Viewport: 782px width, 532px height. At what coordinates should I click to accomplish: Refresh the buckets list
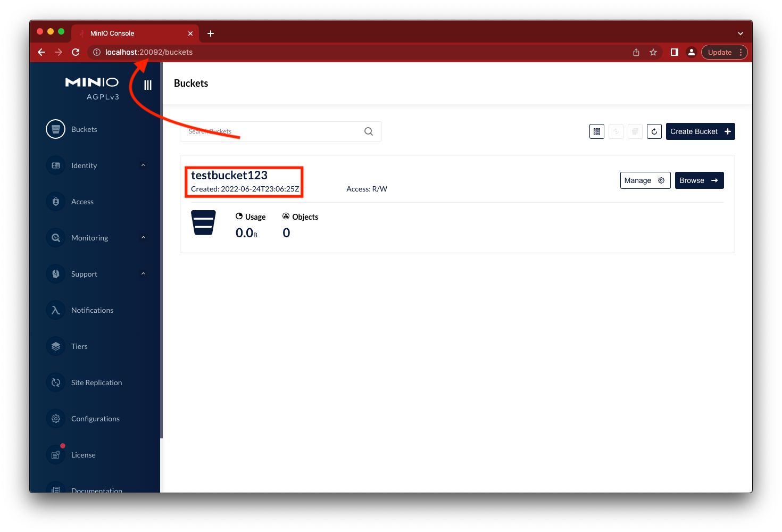[x=654, y=131]
